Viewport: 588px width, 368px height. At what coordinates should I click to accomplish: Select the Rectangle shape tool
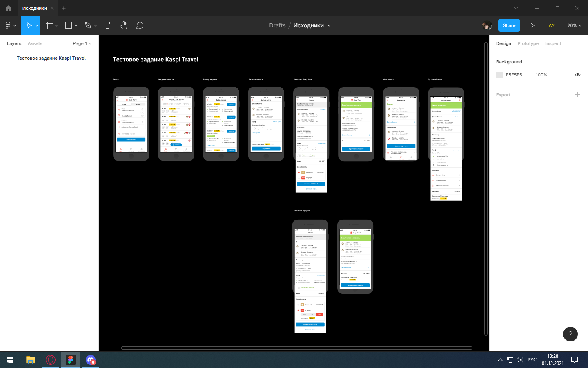click(69, 25)
